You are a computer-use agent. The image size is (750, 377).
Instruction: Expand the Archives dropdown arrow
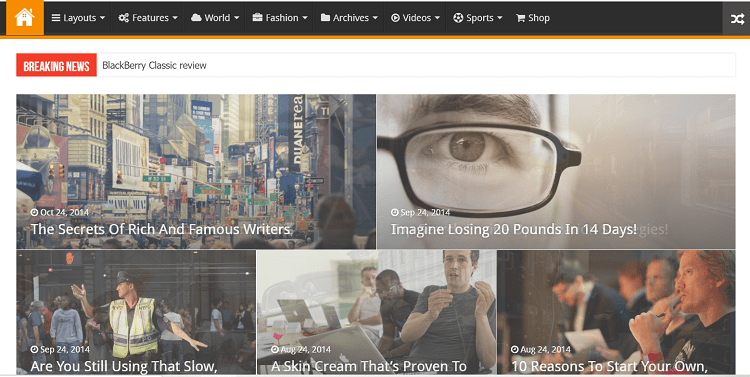[x=375, y=18]
